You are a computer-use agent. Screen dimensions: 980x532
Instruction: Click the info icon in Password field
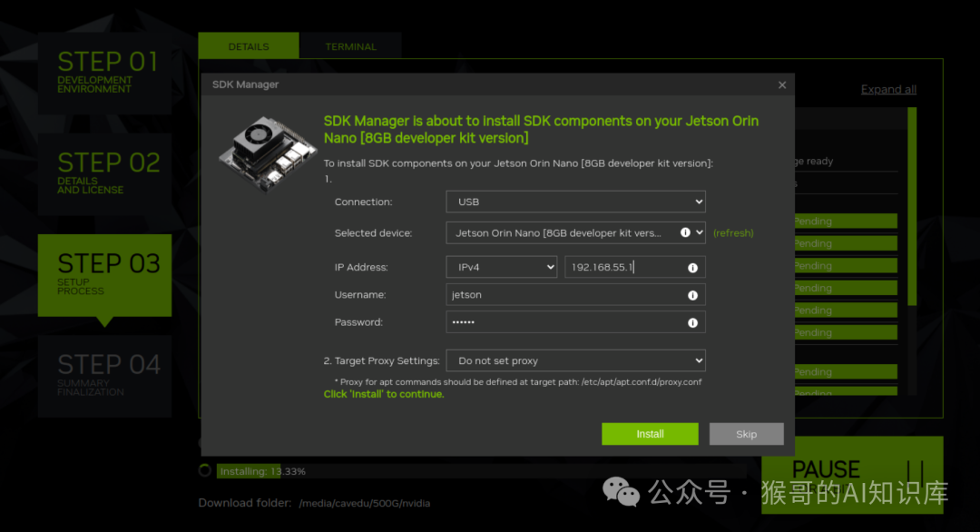tap(692, 322)
